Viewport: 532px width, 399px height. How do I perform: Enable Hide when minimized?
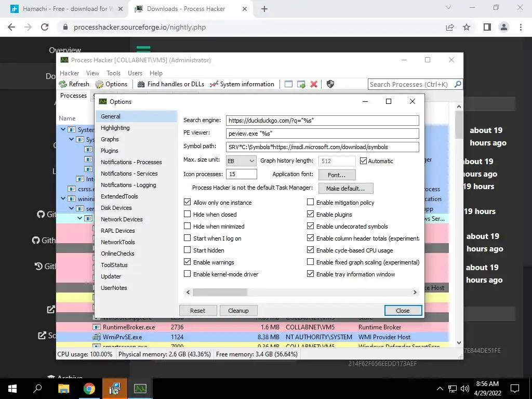[187, 226]
